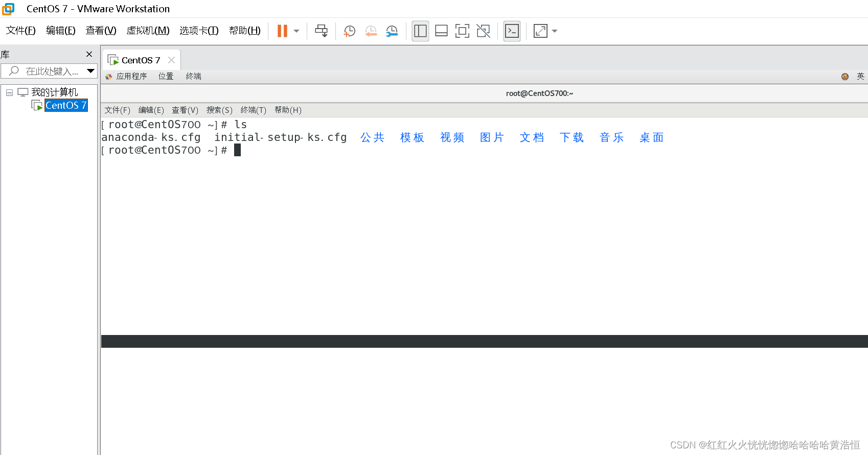Click the input method tray icon
The width and height of the screenshot is (868, 455).
click(845, 77)
